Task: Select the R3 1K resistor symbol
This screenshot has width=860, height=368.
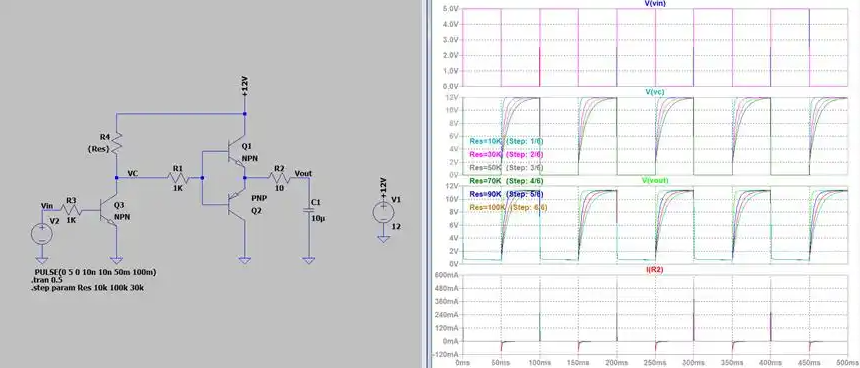Action: [x=71, y=210]
